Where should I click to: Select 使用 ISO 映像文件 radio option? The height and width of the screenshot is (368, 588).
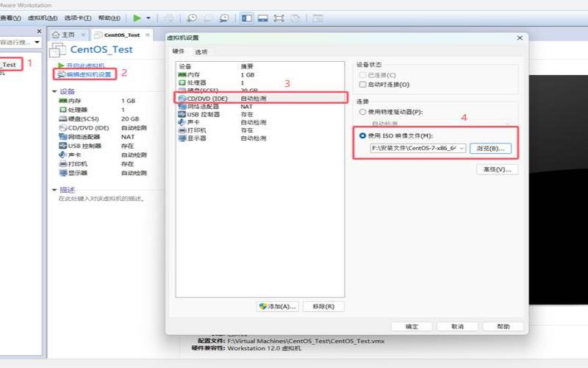pyautogui.click(x=362, y=135)
